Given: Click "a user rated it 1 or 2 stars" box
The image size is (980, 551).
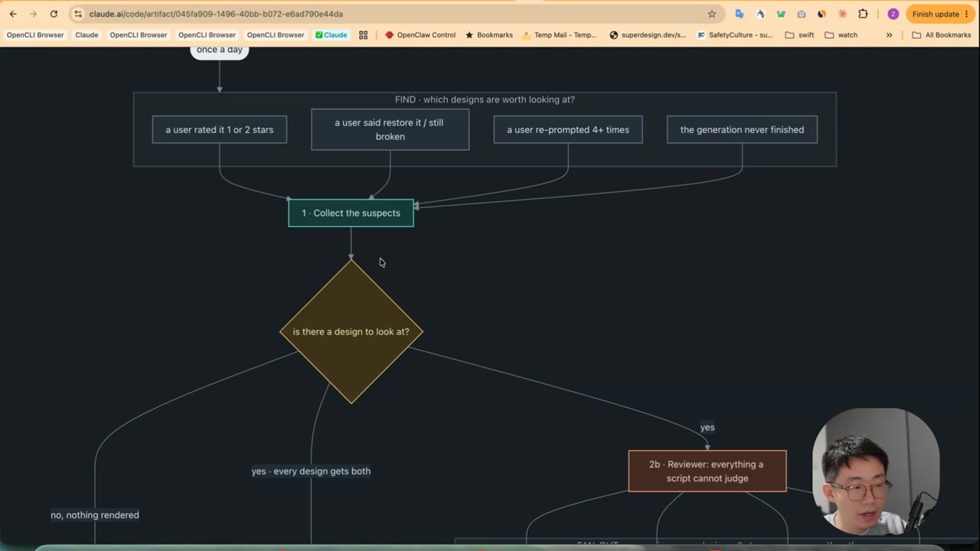Looking at the screenshot, I should [x=219, y=129].
